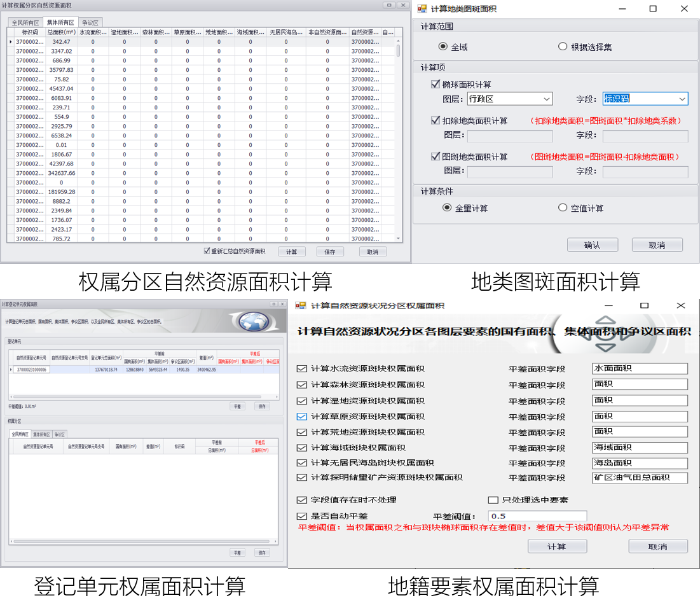Click the 平差阈值 input field showing 0.5
This screenshot has width=700, height=612.
tap(537, 516)
